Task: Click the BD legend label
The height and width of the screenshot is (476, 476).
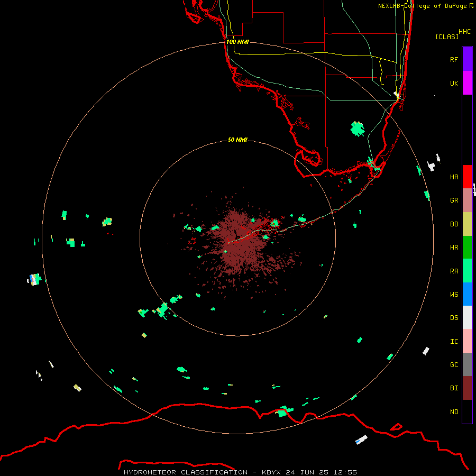Action: point(454,224)
